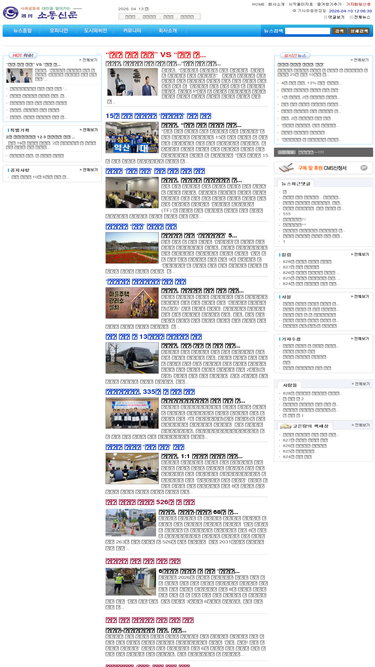This screenshot has height=667, width=375.
Task: Click the 댓글보기 link below the edit date
Action: 334,17
